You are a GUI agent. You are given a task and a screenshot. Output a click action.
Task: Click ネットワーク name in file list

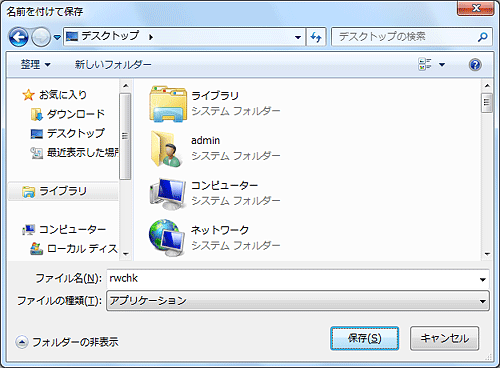(x=220, y=230)
